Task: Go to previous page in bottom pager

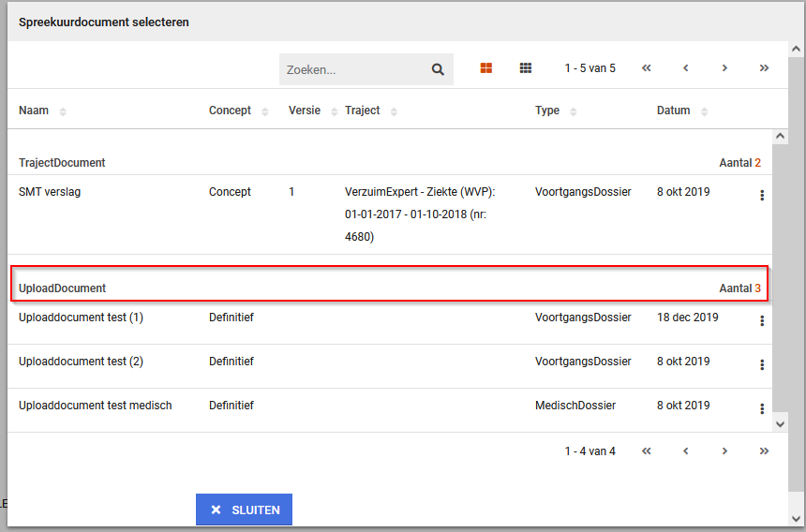Action: point(686,451)
